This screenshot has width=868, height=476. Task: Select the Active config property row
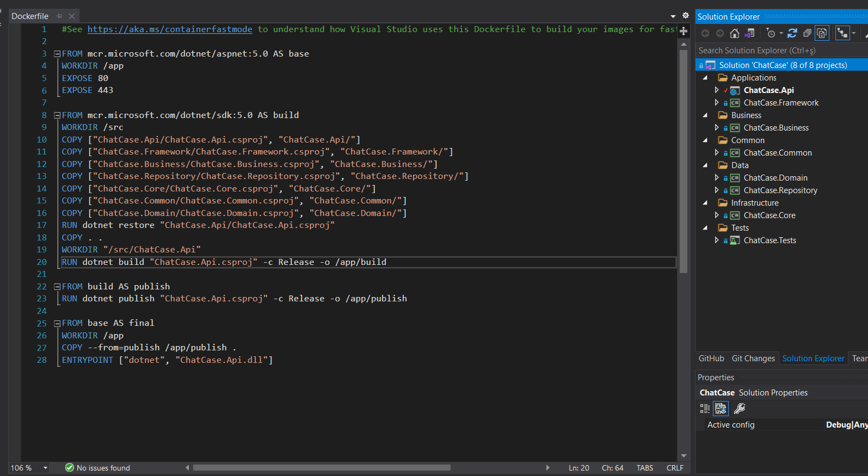[783, 425]
